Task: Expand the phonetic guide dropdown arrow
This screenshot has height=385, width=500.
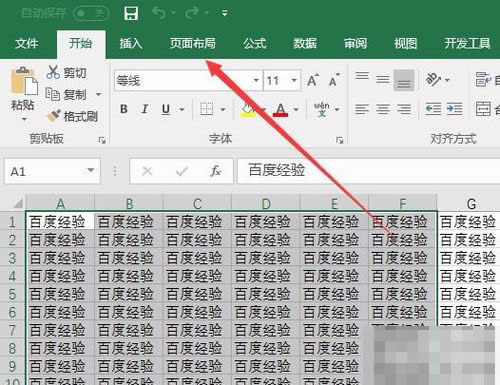Action: coord(337,109)
